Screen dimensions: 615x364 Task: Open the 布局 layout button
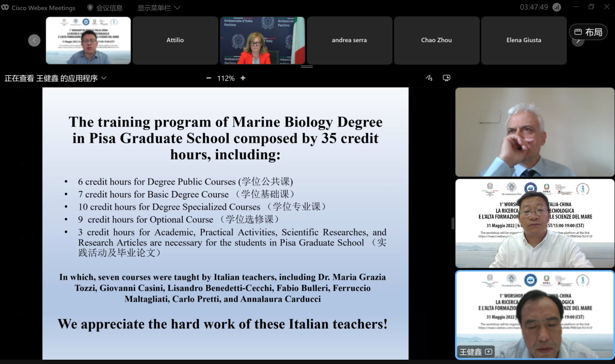[x=588, y=32]
